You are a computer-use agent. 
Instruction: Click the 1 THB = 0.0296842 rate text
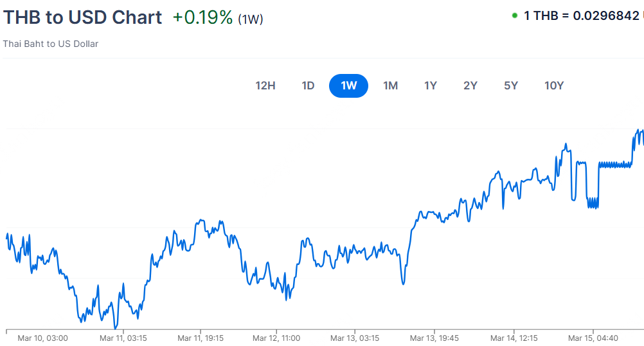click(582, 15)
